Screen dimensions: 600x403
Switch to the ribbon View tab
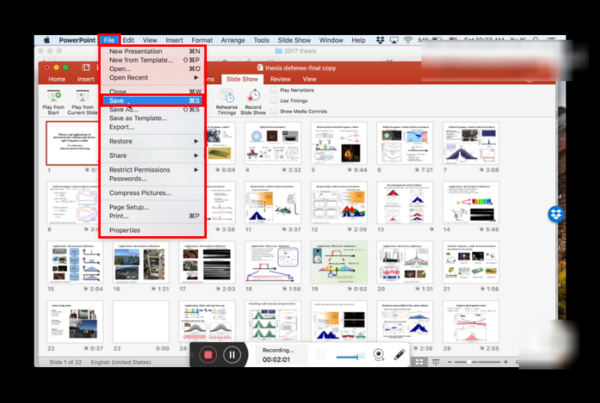click(x=309, y=79)
